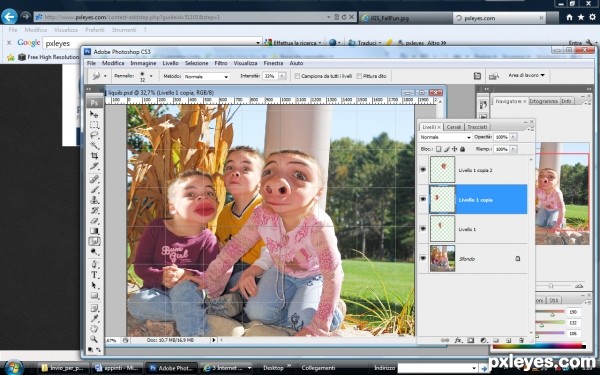Enable Campiona da tutti i livelli checkbox

coord(297,76)
